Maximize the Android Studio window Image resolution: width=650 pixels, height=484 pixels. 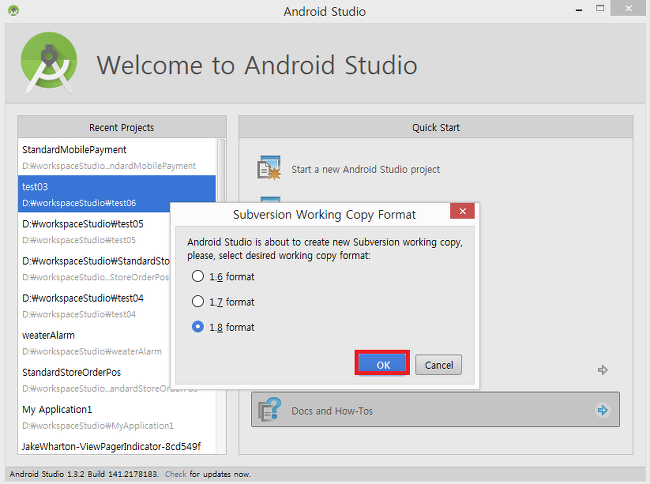[x=600, y=8]
